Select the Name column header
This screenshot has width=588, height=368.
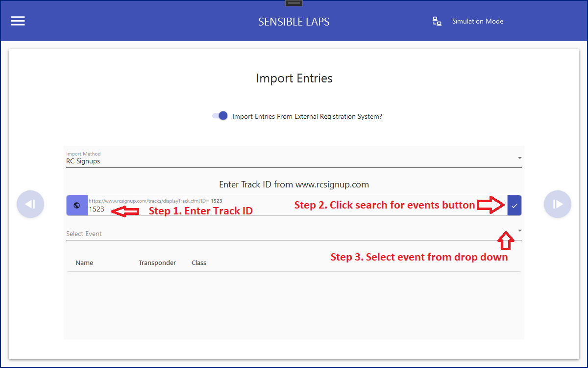(84, 263)
